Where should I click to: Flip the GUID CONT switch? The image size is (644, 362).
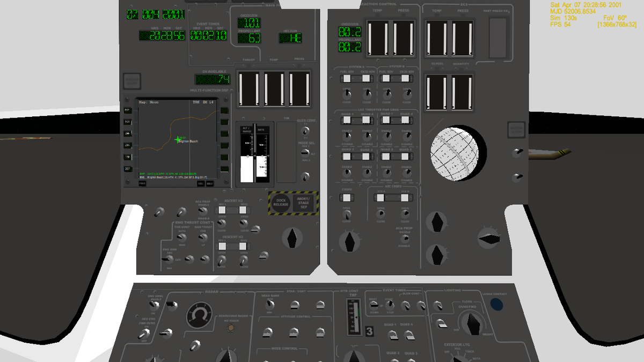pyautogui.click(x=306, y=130)
